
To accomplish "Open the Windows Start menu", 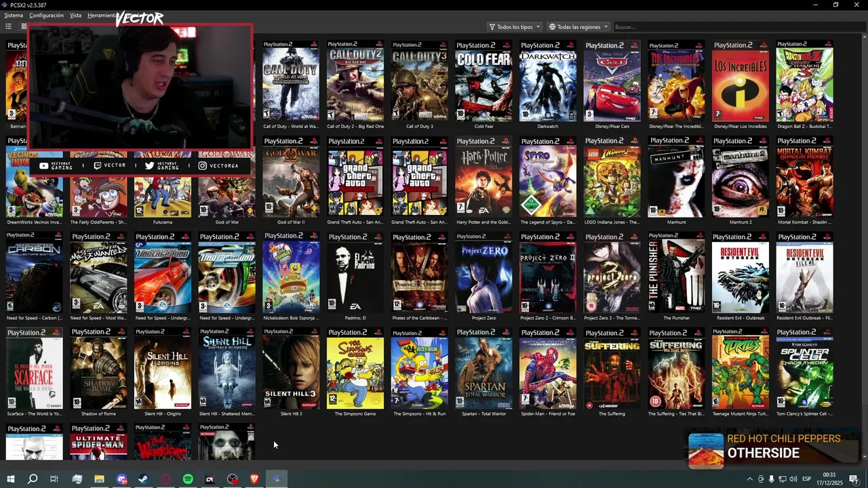I will 11,479.
